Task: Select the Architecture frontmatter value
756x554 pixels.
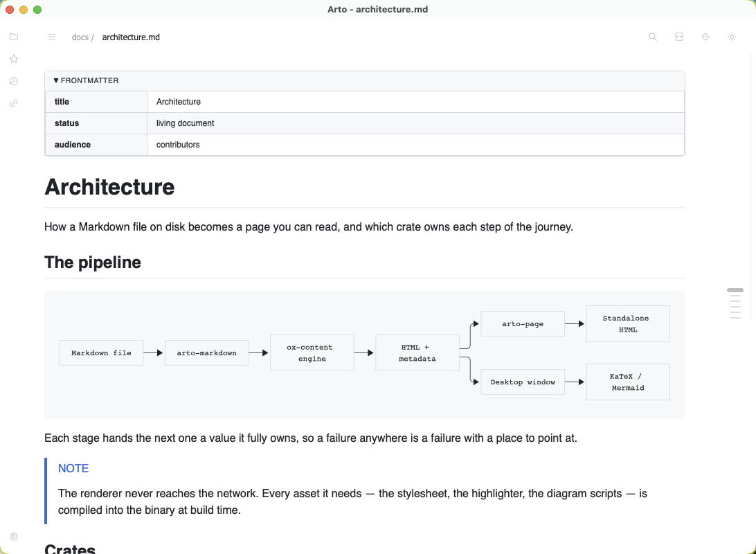Action: [x=179, y=102]
